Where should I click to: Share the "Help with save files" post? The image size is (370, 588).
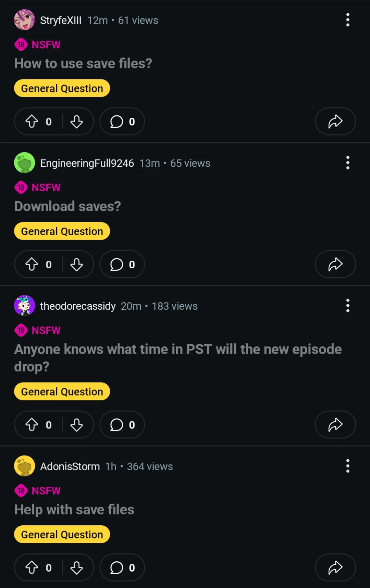click(x=335, y=567)
